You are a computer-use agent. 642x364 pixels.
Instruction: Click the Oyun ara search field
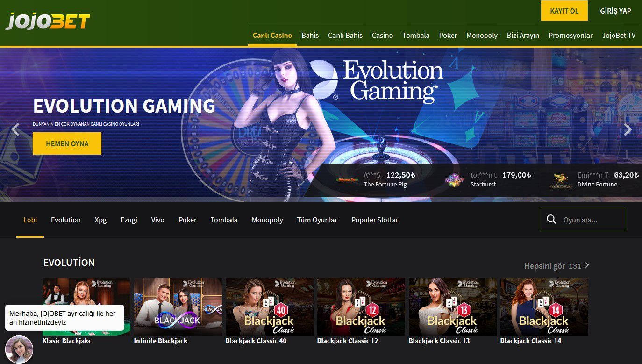[x=583, y=220]
